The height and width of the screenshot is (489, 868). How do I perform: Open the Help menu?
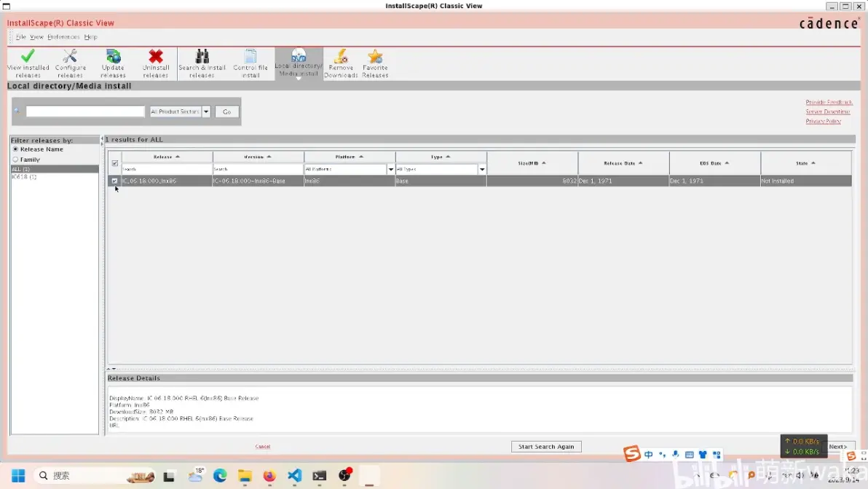[90, 37]
